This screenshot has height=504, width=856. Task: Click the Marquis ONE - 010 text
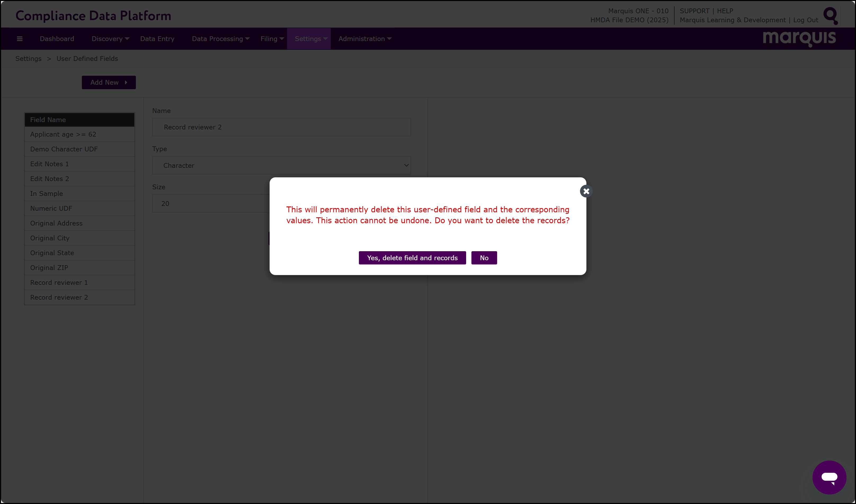coord(638,11)
